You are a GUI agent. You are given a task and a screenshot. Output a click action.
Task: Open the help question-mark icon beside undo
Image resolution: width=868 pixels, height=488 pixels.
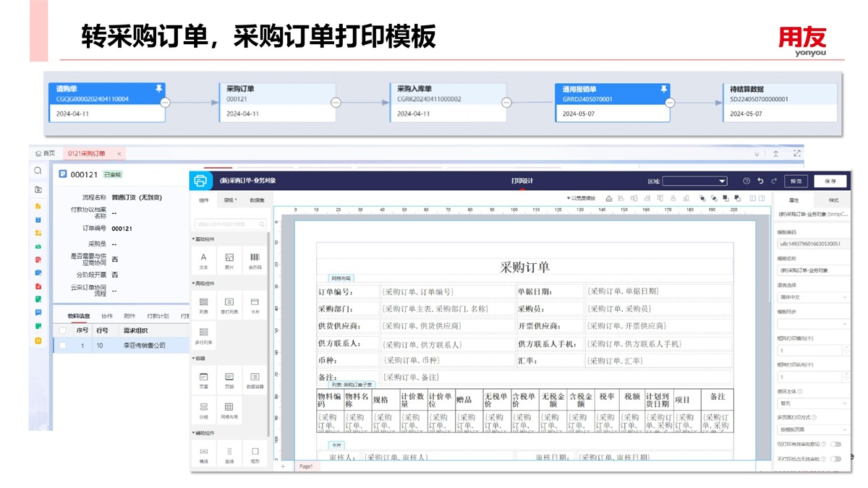pyautogui.click(x=746, y=181)
